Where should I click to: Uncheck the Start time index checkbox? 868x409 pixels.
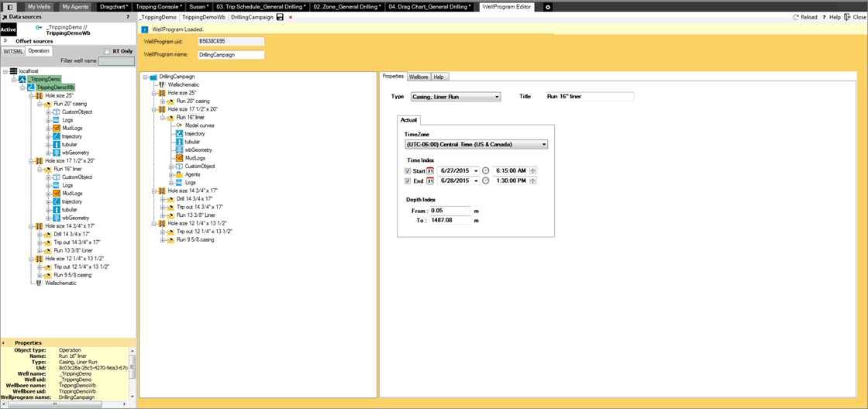coord(408,170)
